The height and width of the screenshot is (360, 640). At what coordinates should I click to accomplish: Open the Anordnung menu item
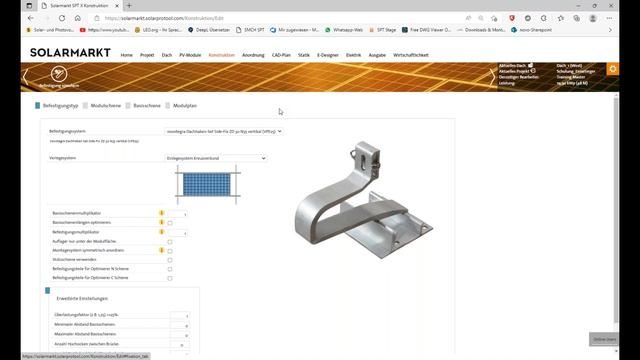(253, 55)
